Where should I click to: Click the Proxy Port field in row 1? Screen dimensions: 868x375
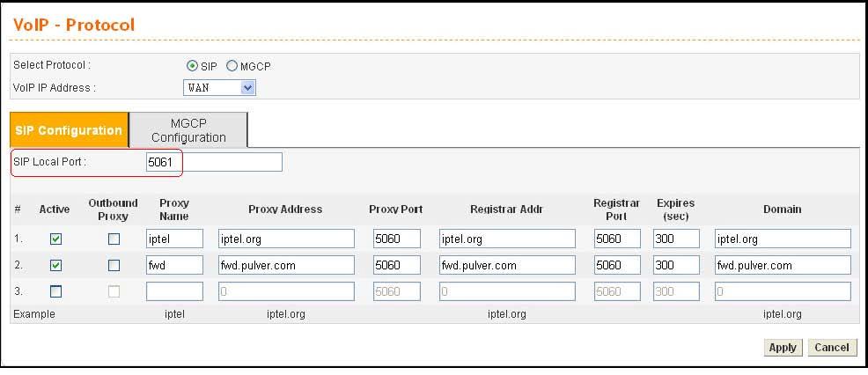[x=396, y=239]
